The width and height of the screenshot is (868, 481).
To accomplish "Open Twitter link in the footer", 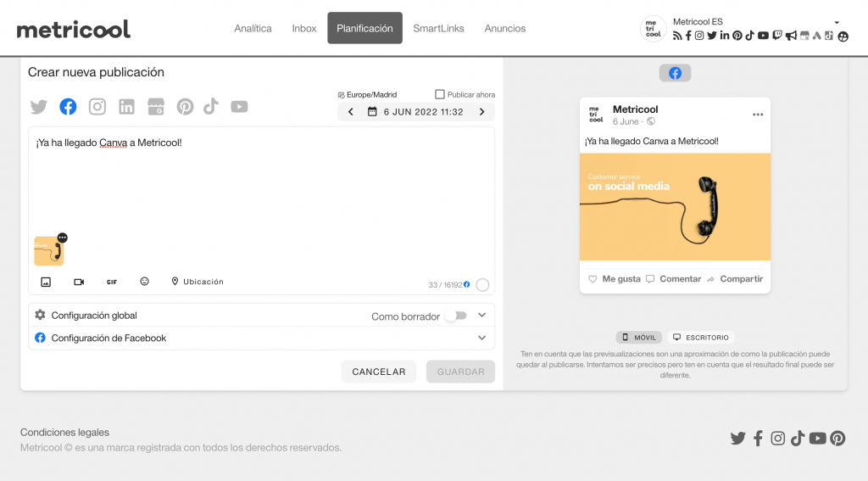I will tap(738, 439).
